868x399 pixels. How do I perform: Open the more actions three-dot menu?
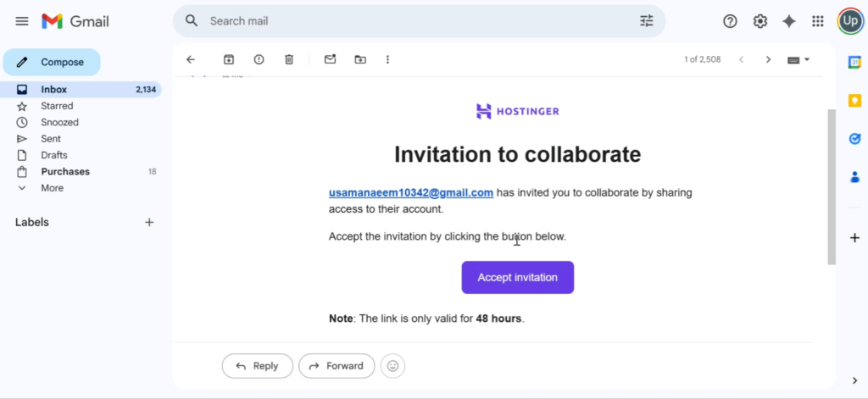coord(388,59)
